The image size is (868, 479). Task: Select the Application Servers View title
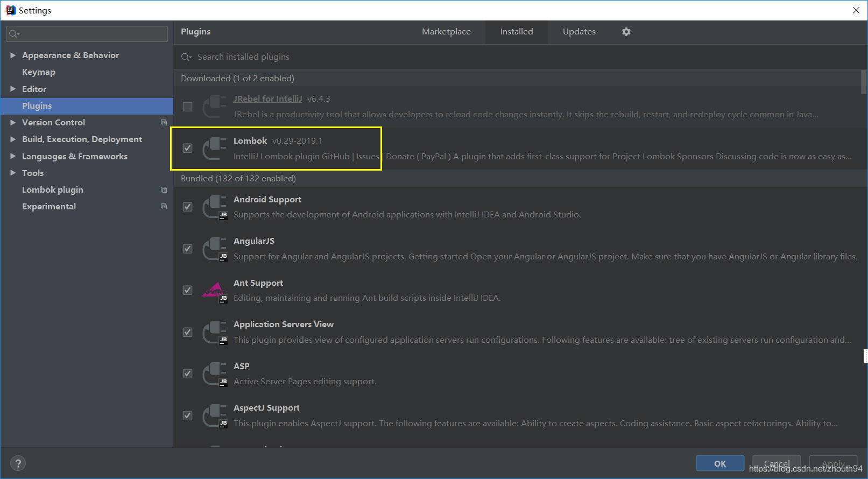(284, 325)
